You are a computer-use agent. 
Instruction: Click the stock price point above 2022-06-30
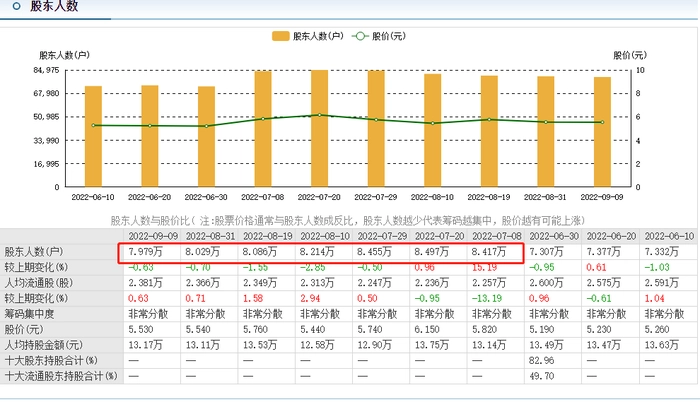tap(206, 126)
